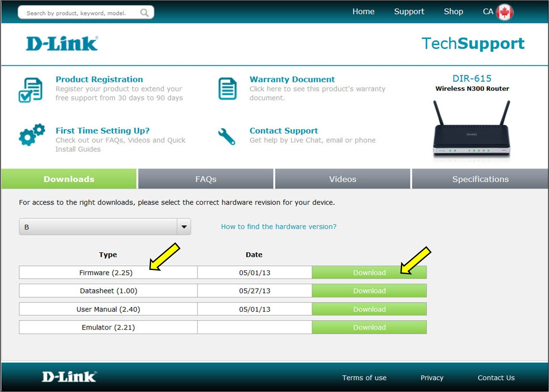This screenshot has height=392, width=549.
Task: Click the hardware revision dropdown arrow
Action: [184, 227]
